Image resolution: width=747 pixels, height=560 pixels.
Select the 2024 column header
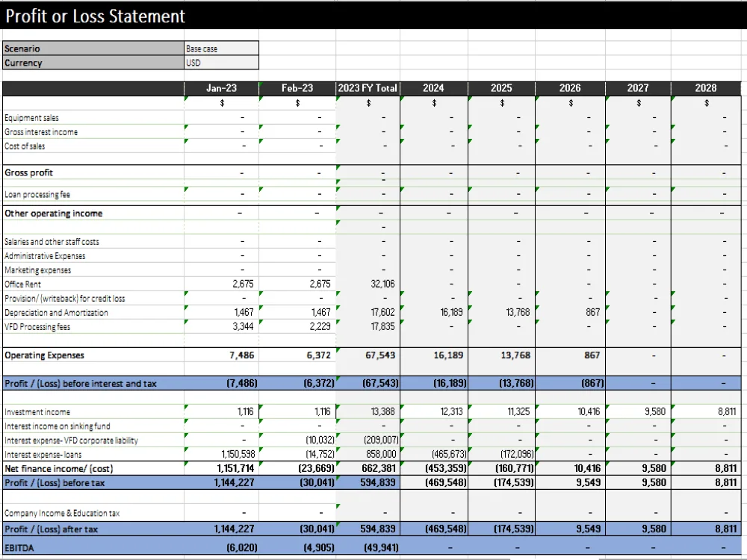pyautogui.click(x=433, y=88)
